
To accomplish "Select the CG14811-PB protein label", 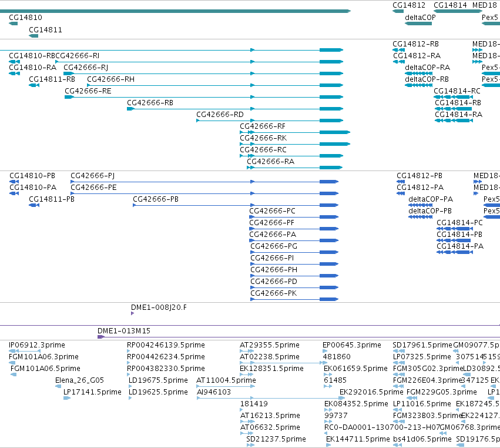I will coord(52,199).
